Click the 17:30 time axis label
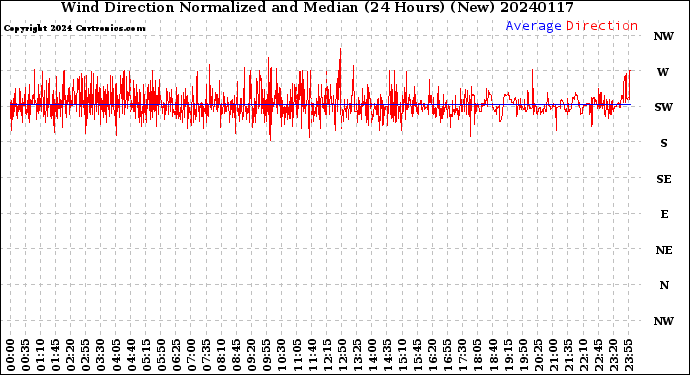This screenshot has height=375, width=690. tap(462, 355)
